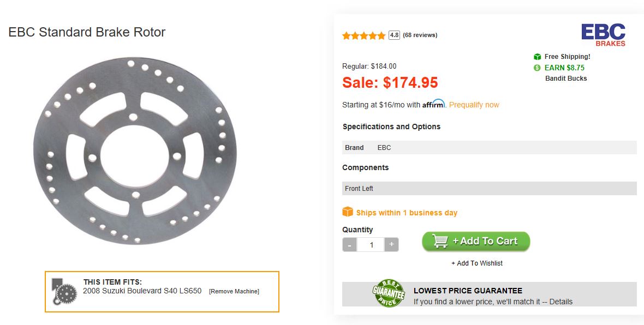Click the EBC Brakes brand logo

pyautogui.click(x=603, y=35)
